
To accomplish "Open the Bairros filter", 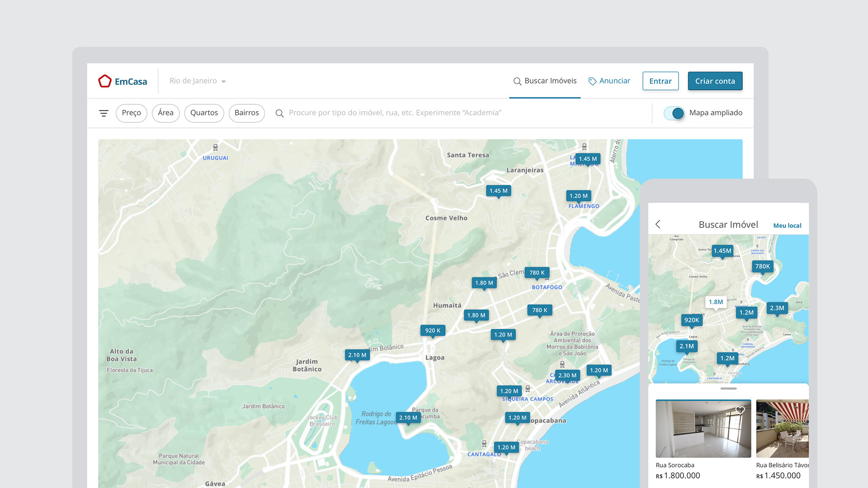I will tap(246, 113).
